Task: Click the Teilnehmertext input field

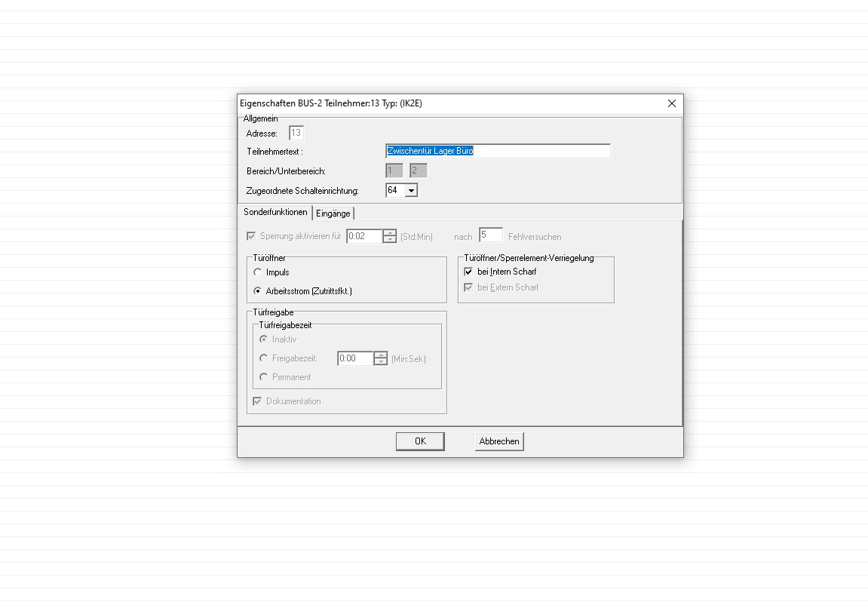Action: click(497, 151)
